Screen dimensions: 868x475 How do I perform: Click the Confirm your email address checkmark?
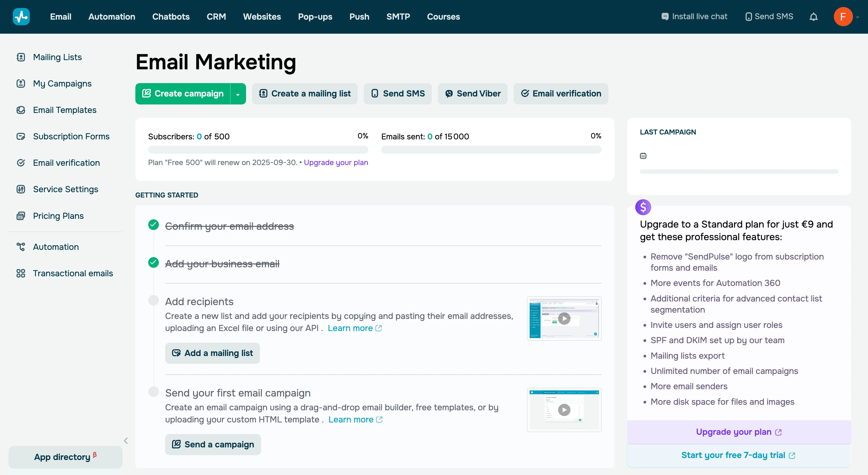154,225
